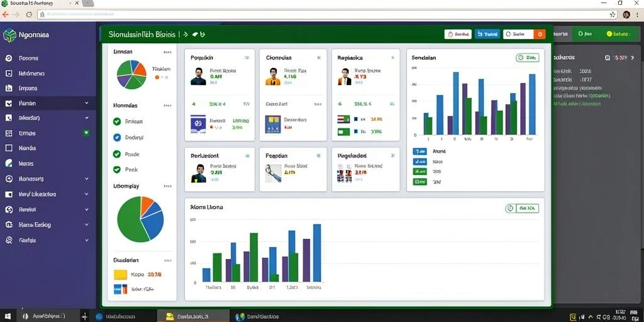Click the search icon in dark right panel
Image resolution: width=644 pixels, height=322 pixels.
(608, 58)
